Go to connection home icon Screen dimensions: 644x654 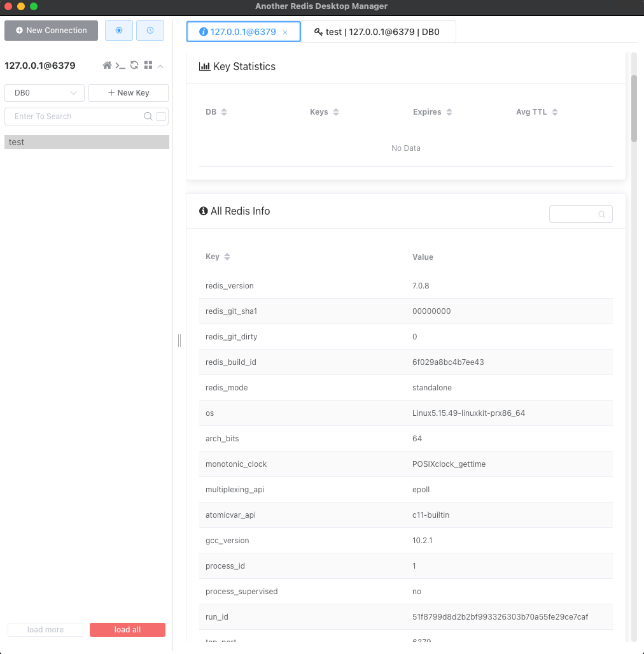click(x=107, y=65)
